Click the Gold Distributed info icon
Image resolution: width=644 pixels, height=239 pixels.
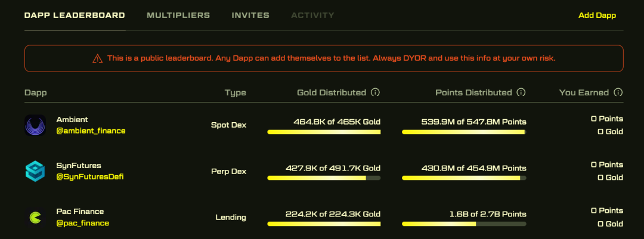375,93
